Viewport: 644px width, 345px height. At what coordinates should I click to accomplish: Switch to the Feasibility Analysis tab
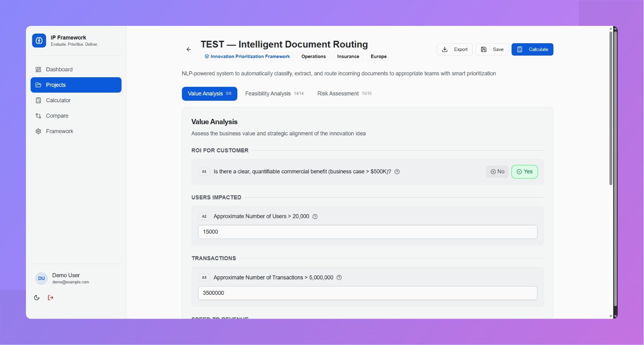coord(274,94)
